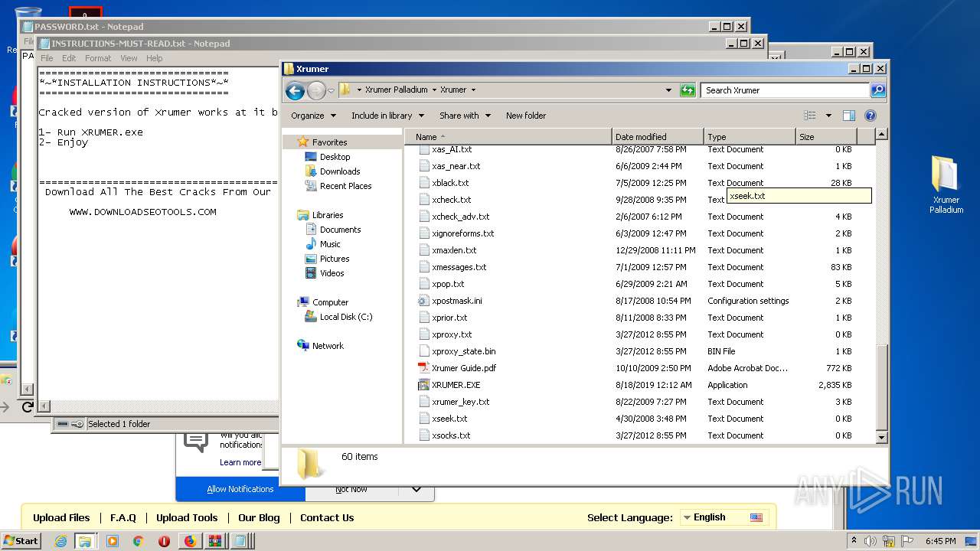Click Allow Notifications button
Viewport: 980px width, 551px height.
[240, 489]
